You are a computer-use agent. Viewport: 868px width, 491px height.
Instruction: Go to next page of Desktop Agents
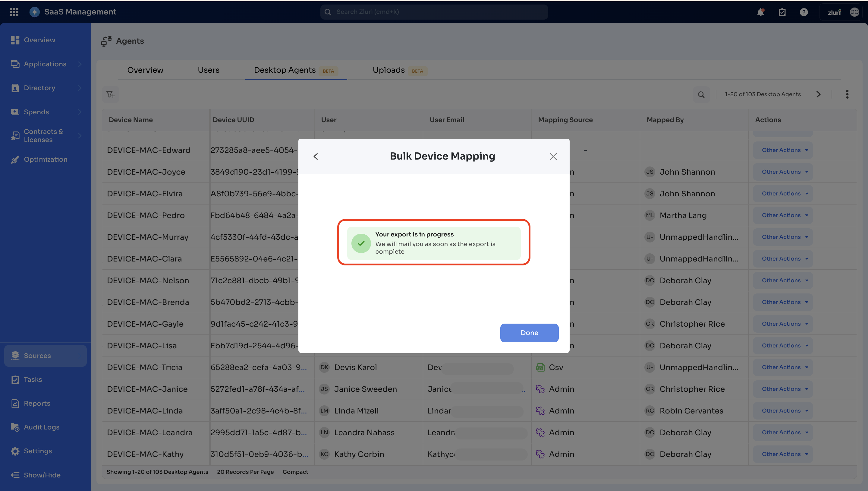click(819, 94)
